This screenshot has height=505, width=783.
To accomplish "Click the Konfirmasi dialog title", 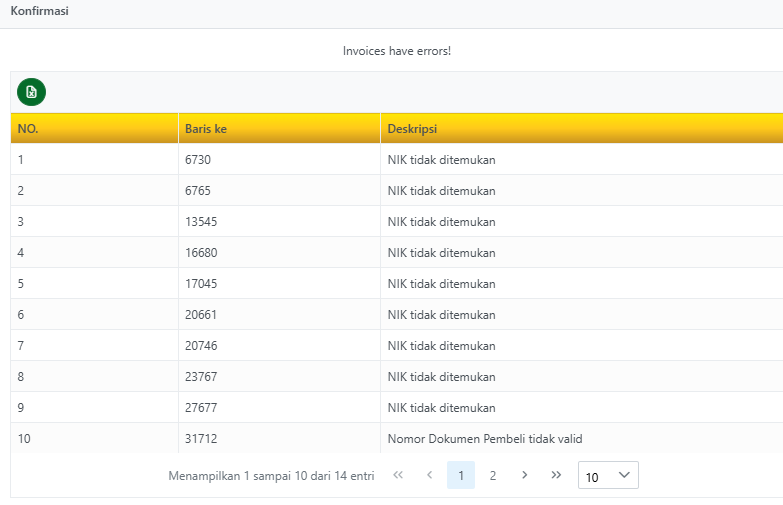I will click(x=39, y=11).
